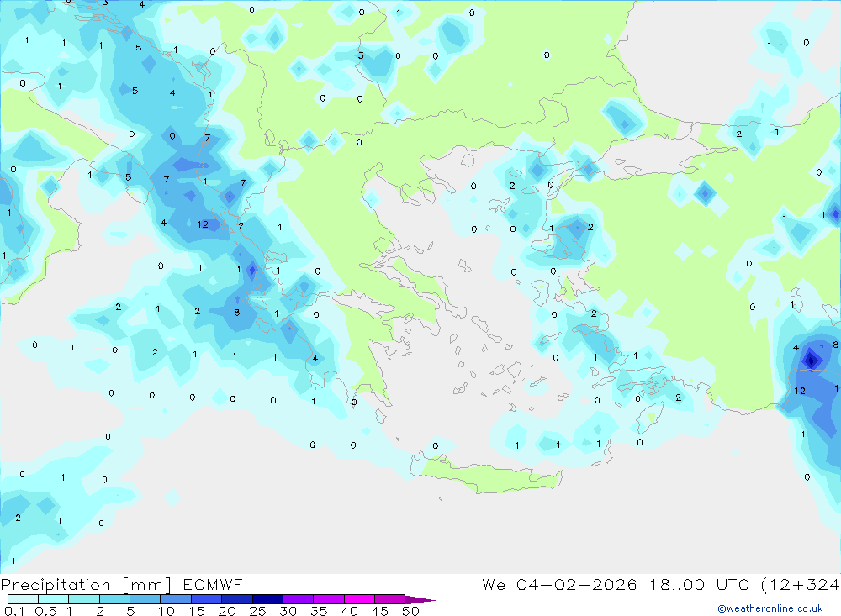Click the '10' precipitation value on map

click(x=170, y=135)
